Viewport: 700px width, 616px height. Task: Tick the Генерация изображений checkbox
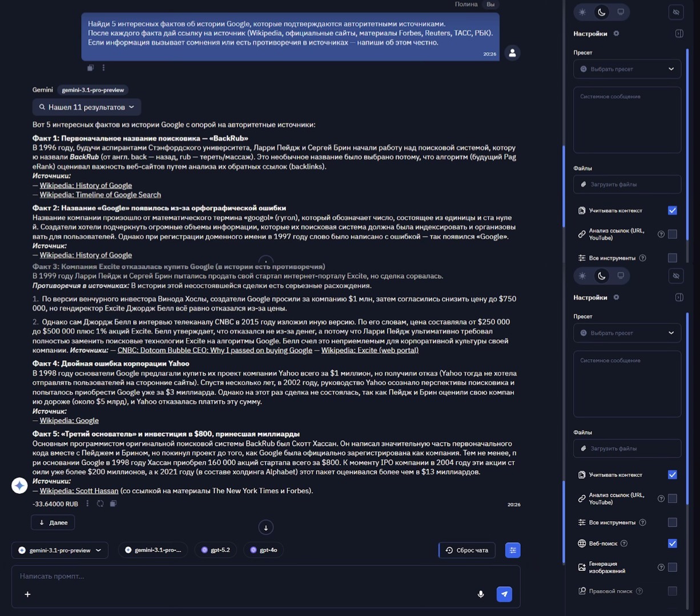coord(673,567)
